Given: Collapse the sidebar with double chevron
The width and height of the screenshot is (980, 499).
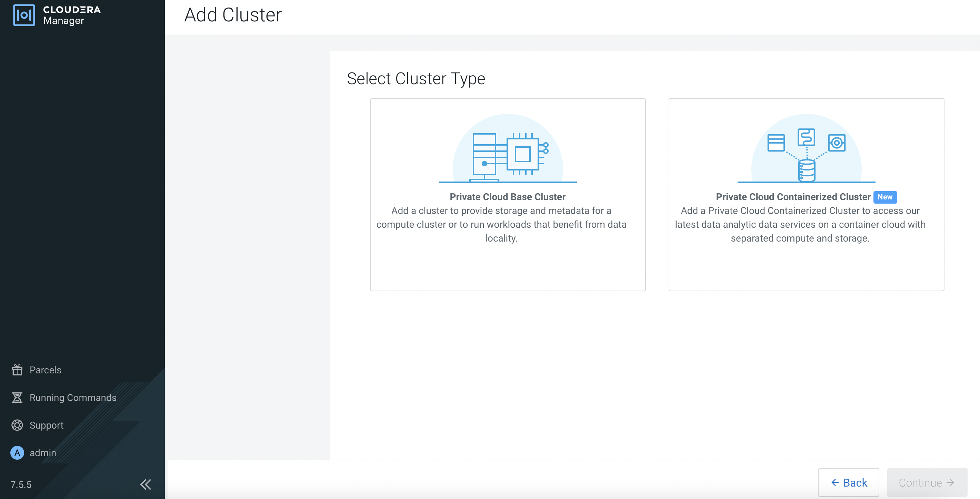Looking at the screenshot, I should [145, 484].
